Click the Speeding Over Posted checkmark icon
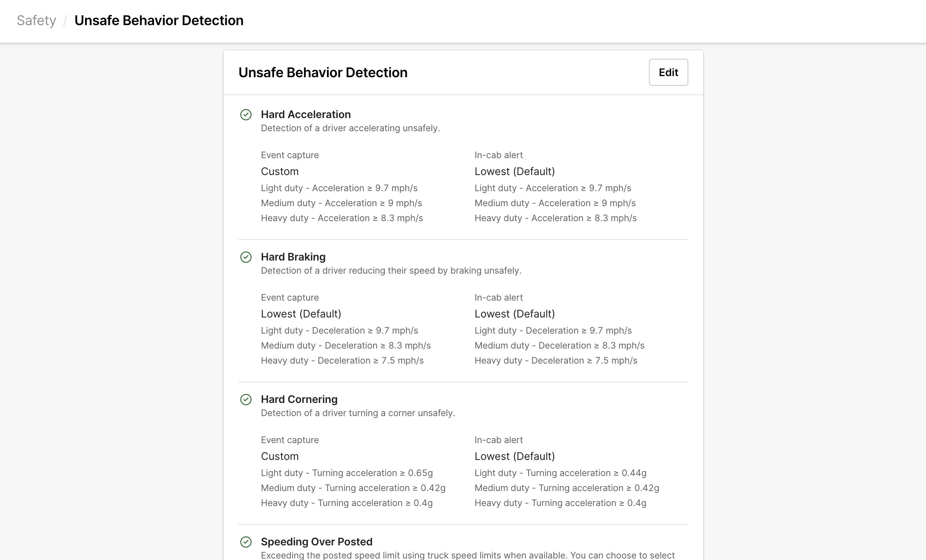 pyautogui.click(x=246, y=542)
